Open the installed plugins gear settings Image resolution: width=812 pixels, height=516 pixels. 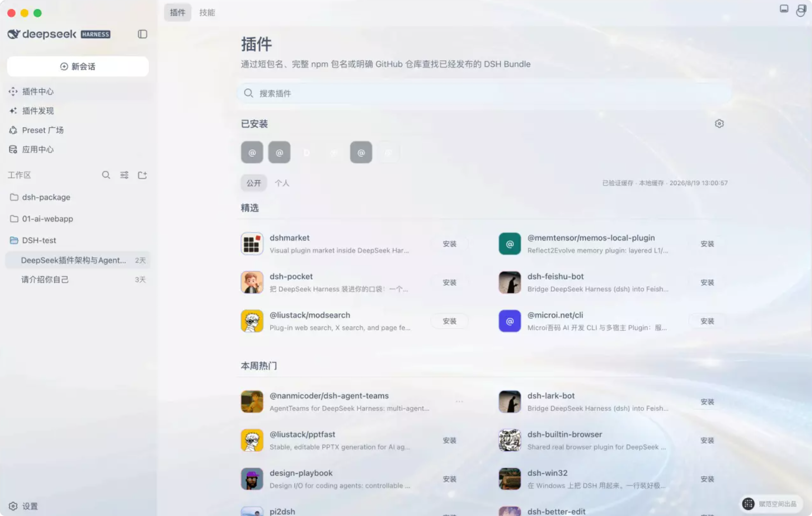point(719,124)
